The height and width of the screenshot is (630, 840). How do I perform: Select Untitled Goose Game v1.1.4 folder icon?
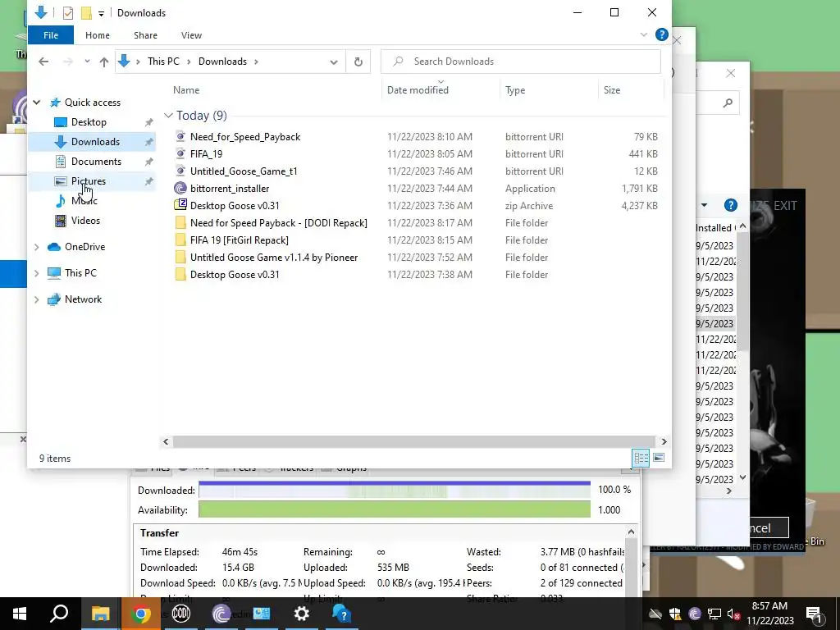(180, 257)
